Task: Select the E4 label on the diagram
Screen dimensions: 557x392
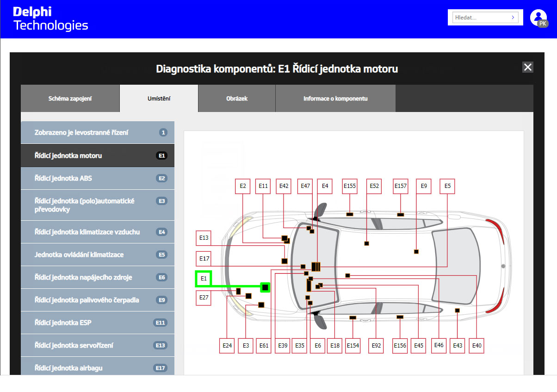Action: 325,186
